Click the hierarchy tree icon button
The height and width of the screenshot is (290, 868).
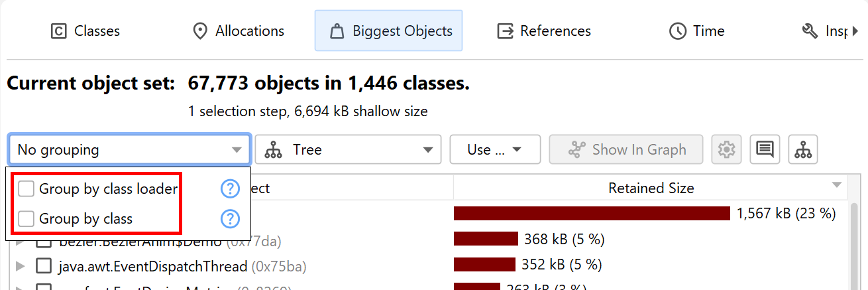[x=803, y=149]
